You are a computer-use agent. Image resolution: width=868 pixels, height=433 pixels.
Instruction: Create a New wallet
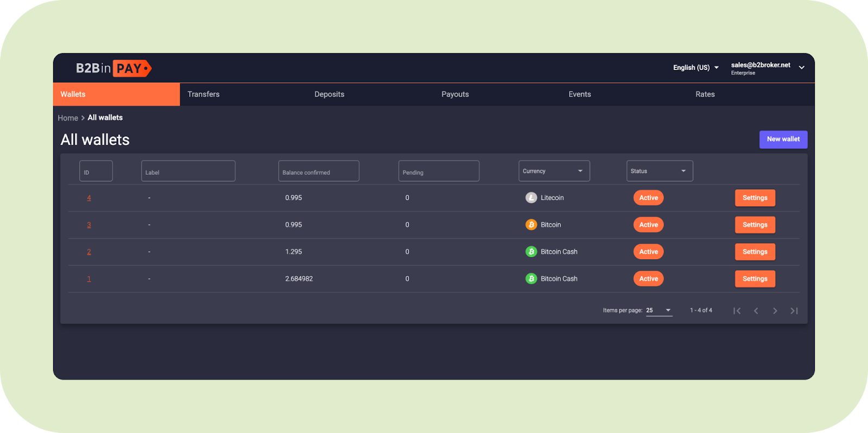point(783,139)
